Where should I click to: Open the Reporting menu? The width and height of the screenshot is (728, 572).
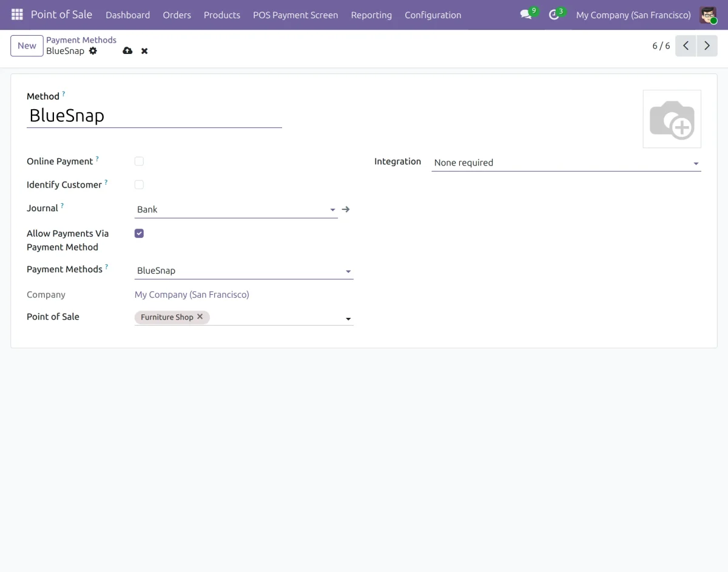click(371, 15)
